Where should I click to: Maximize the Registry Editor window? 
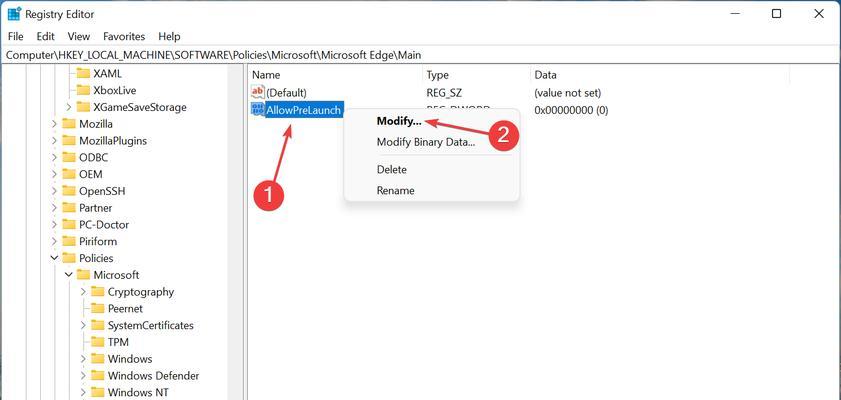776,14
